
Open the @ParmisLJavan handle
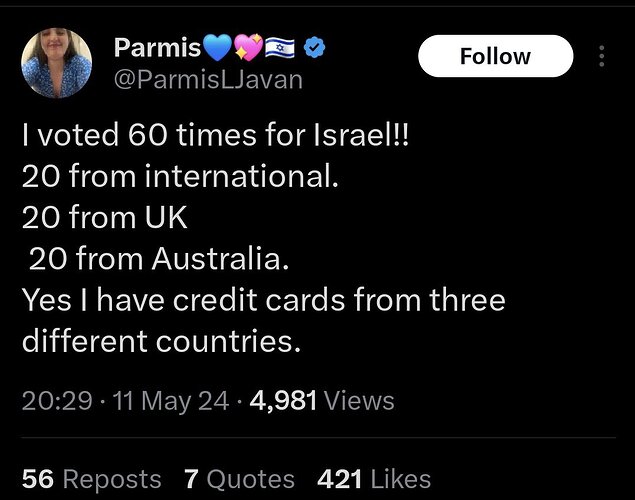(208, 80)
